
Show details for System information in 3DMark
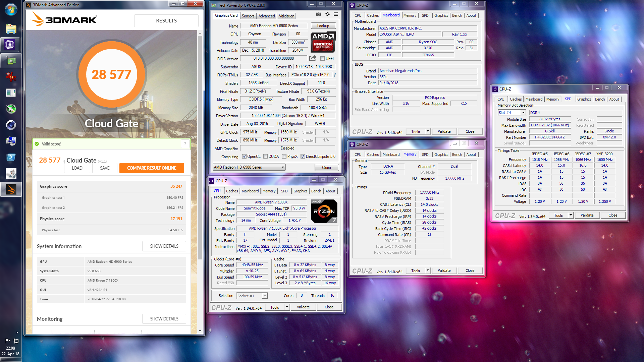(164, 246)
